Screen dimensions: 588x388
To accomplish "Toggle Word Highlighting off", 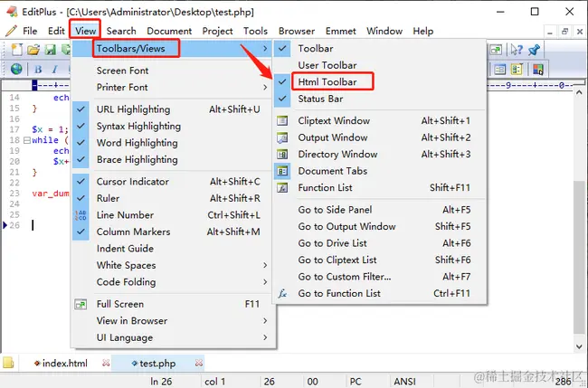I will point(173,143).
